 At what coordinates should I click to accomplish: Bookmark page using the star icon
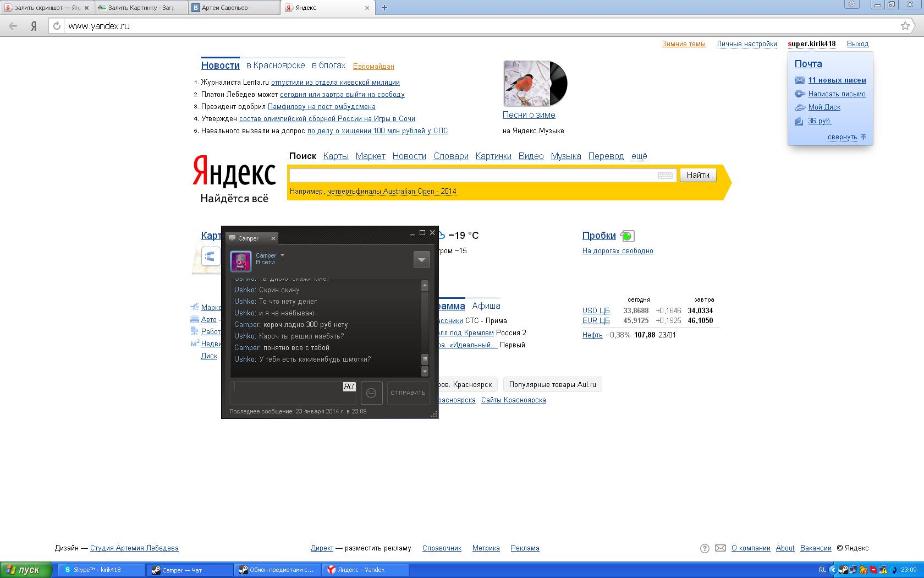905,26
